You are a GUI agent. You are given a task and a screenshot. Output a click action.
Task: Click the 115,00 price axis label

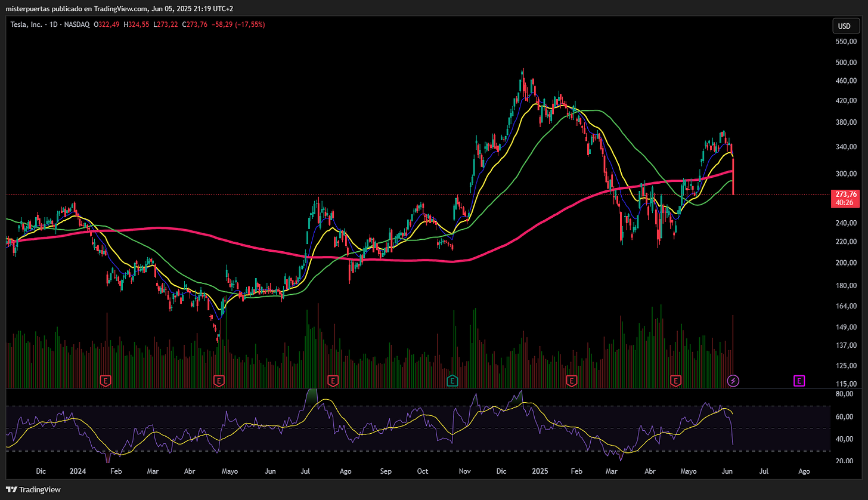[847, 384]
